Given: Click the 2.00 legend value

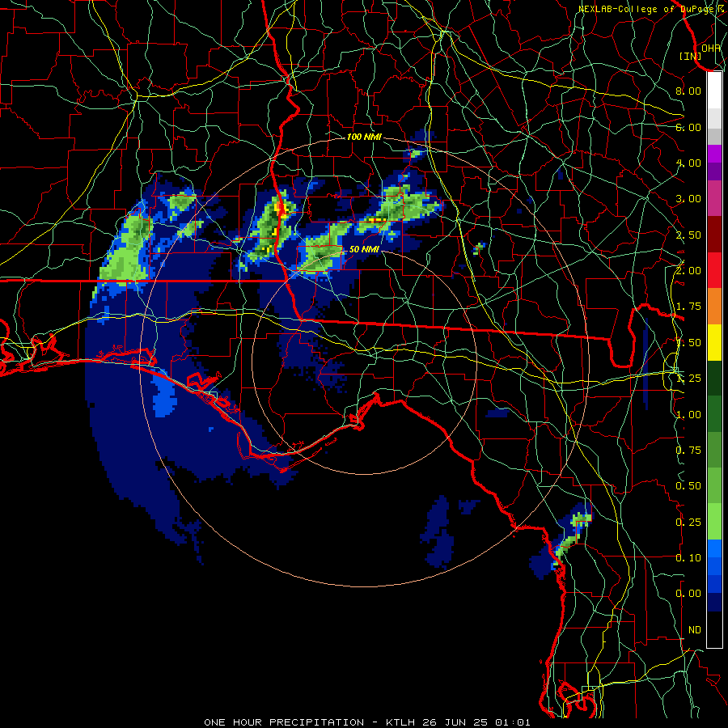Looking at the screenshot, I should click(688, 271).
